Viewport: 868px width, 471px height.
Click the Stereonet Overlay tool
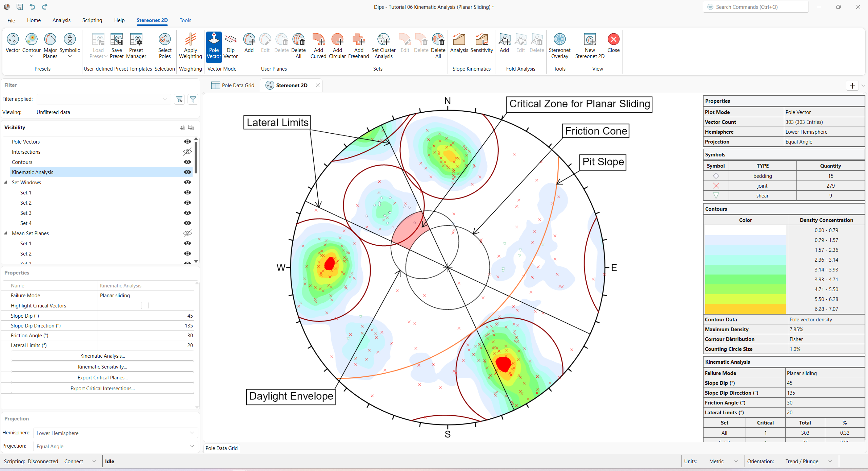coord(559,46)
